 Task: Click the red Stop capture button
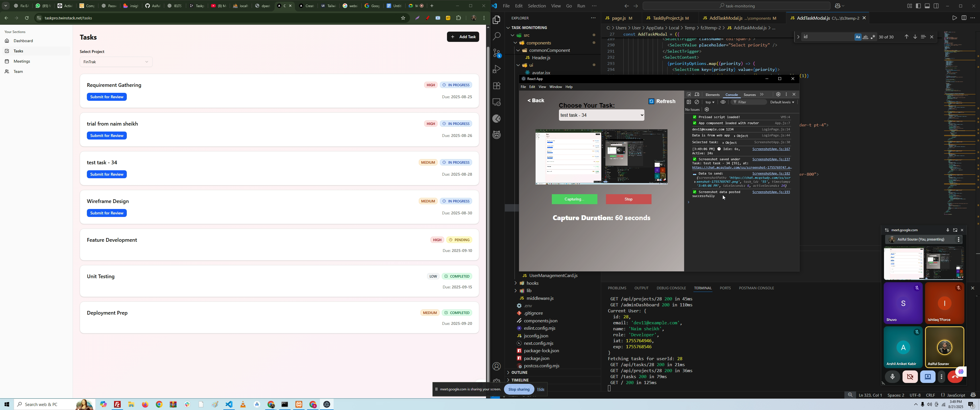(x=628, y=199)
